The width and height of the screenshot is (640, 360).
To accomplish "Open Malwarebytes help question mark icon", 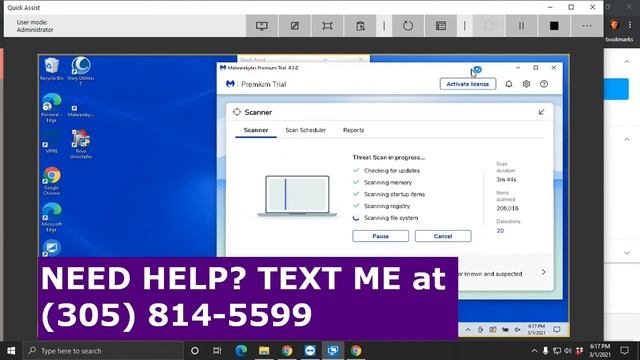I will pyautogui.click(x=544, y=84).
